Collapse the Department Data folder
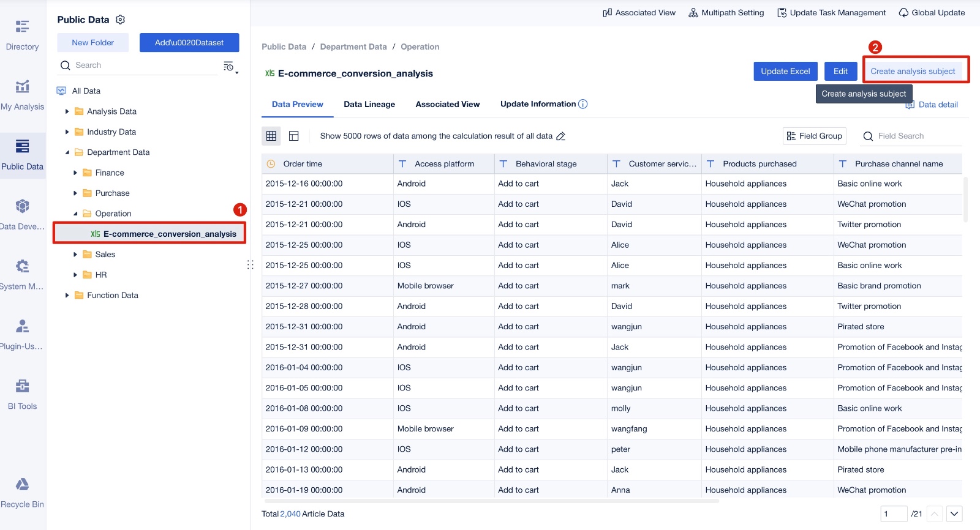 pyautogui.click(x=67, y=152)
